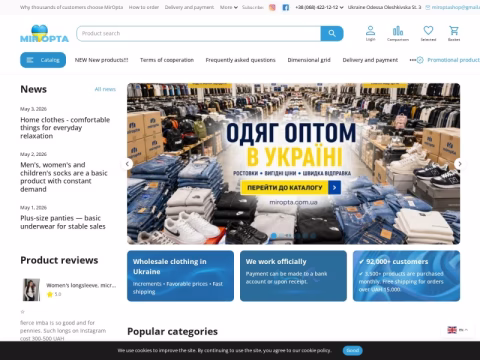Click the 'Product reviews' heading
The image size is (480, 360).
coord(59,260)
